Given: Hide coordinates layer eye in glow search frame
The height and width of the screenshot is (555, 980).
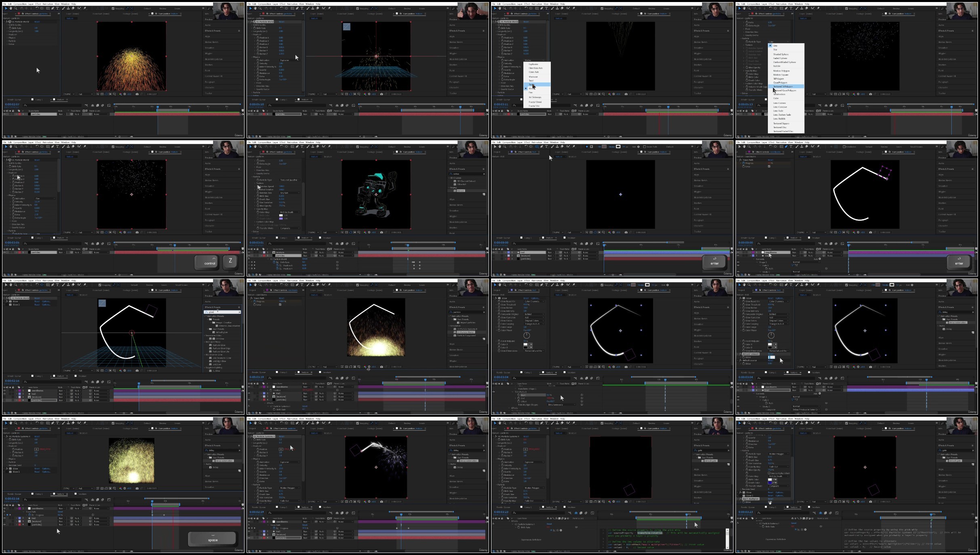Looking at the screenshot, I should 5,390.
